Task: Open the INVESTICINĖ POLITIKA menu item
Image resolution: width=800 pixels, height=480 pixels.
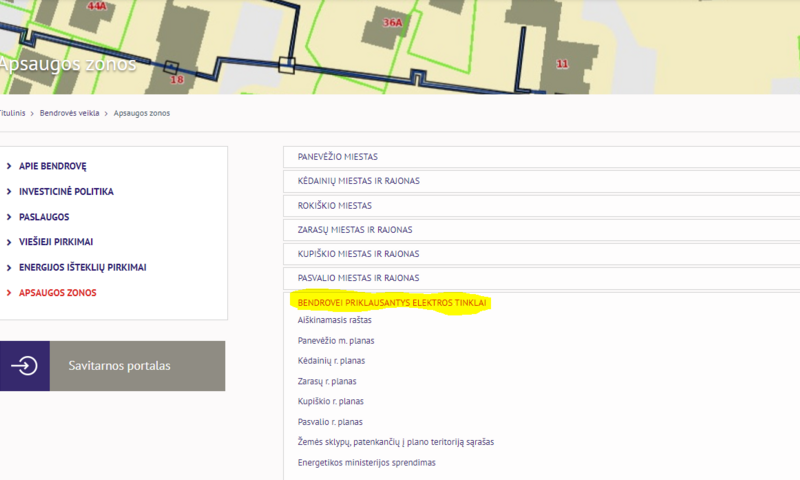Action: point(66,192)
